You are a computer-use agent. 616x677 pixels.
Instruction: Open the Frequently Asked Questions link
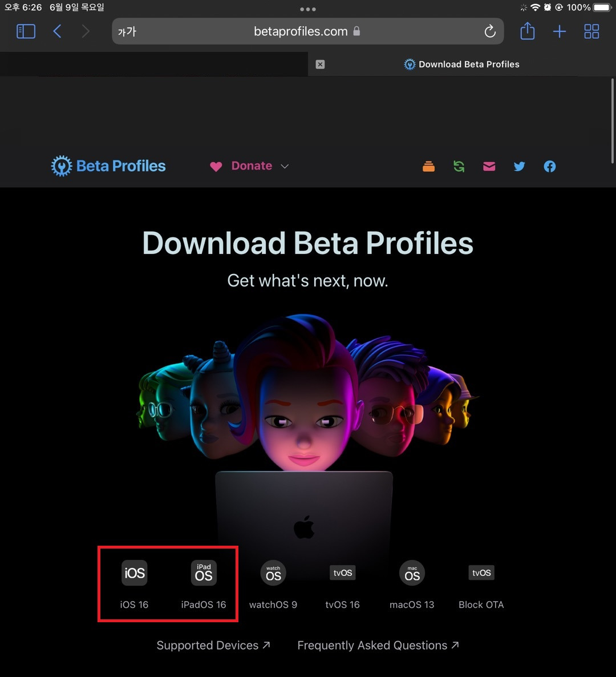click(x=378, y=645)
